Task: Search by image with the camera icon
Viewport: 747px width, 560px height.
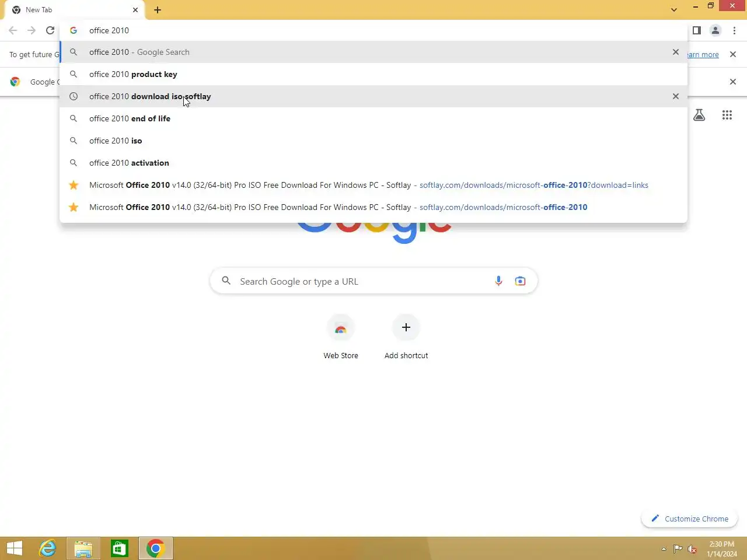Action: (520, 281)
